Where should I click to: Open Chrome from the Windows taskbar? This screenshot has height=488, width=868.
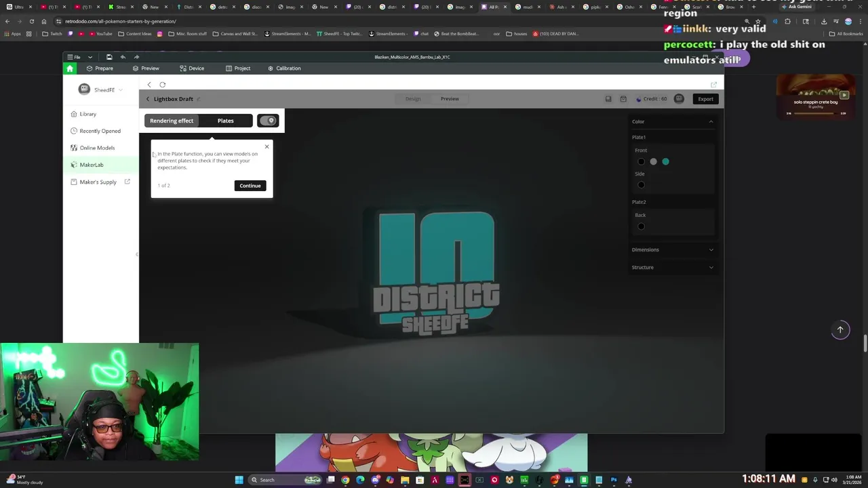click(345, 480)
